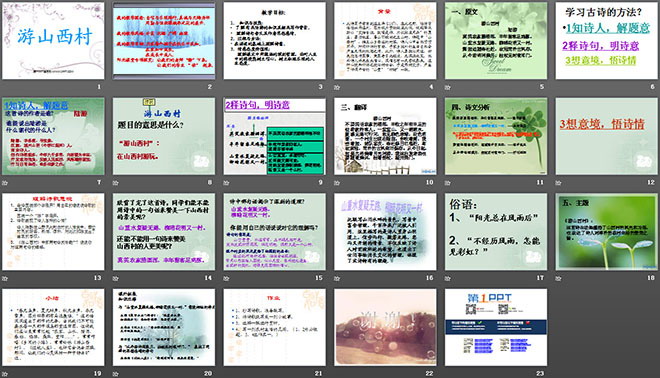Click slide number label 6 below its thumbnail
The height and width of the screenshot is (378, 660).
tap(653, 87)
